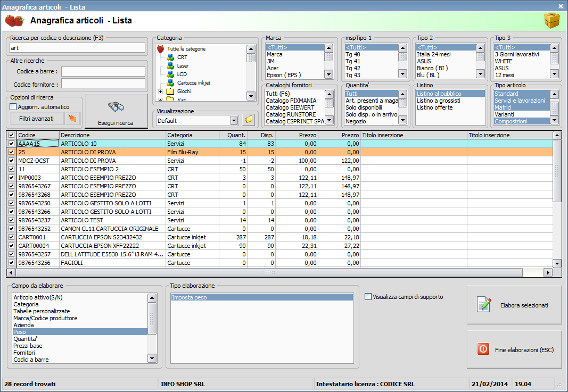Select Listino a grossisti in Listino list

438,101
